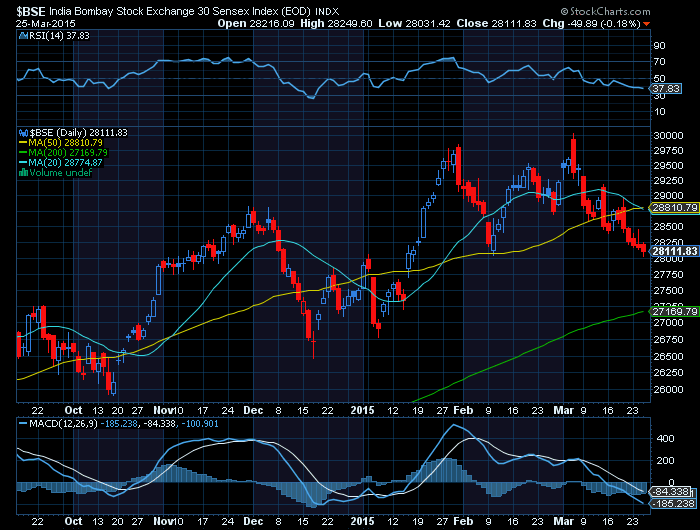Click the 70 label on RSI axis

click(659, 62)
